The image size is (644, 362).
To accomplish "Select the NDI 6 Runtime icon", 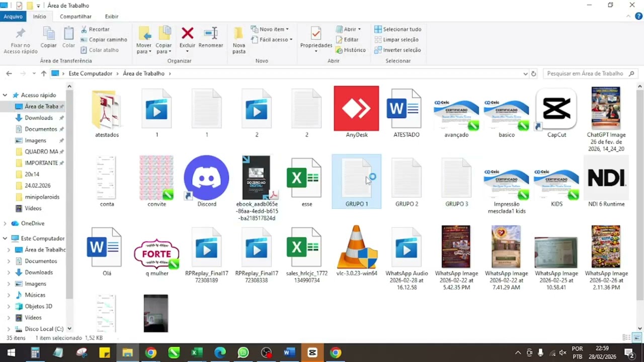I will coord(606,177).
